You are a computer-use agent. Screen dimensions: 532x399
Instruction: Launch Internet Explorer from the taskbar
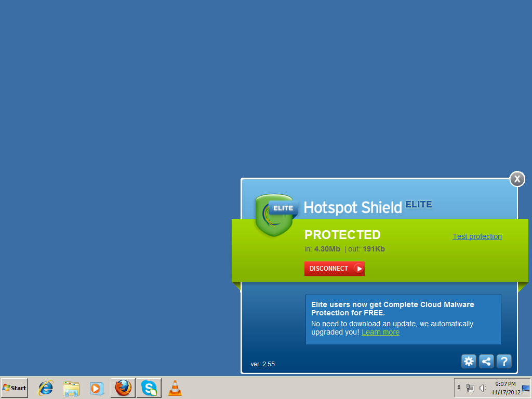46,388
